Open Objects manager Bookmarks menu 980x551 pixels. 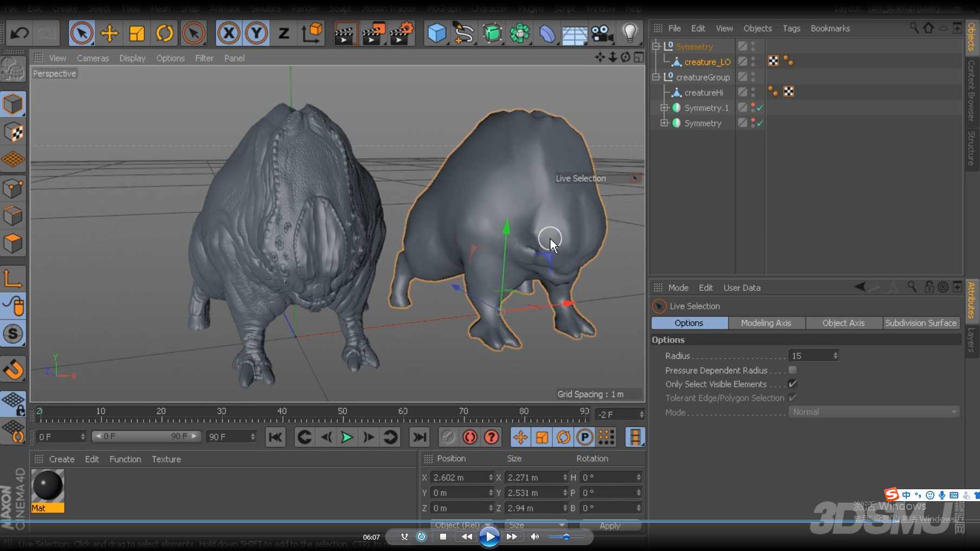click(830, 28)
